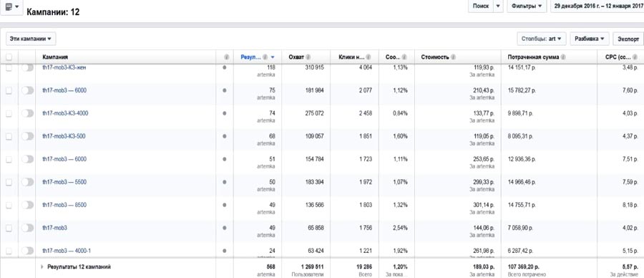
Task: Expand the Результаты 12 кампаний row
Action: pos(42,267)
